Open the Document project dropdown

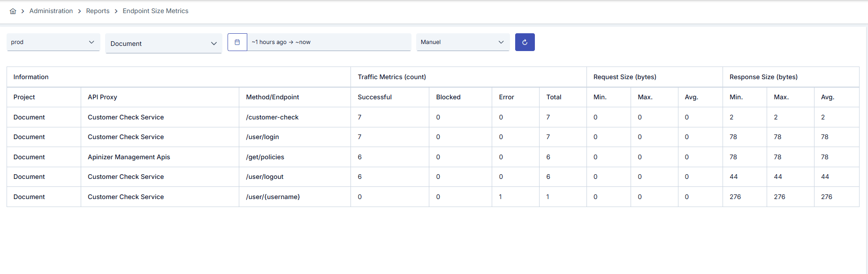point(164,44)
